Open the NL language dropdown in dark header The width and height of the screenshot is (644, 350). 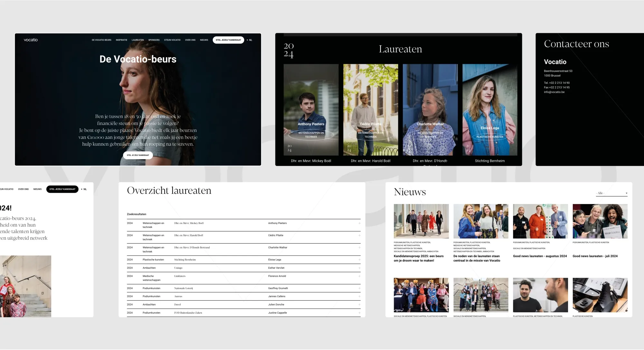(250, 40)
